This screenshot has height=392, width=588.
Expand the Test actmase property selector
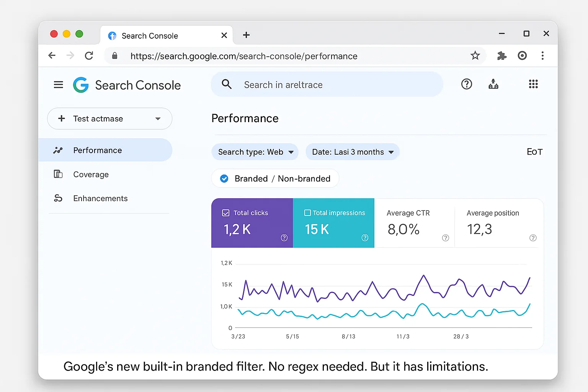click(x=158, y=119)
